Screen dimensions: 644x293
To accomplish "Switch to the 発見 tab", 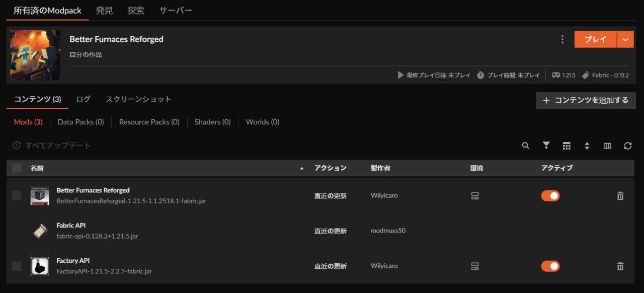I will pyautogui.click(x=104, y=10).
